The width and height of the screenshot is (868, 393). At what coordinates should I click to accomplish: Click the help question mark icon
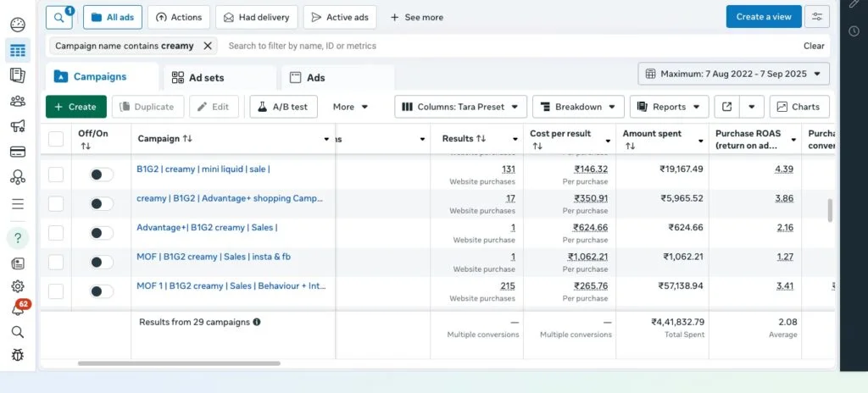(x=17, y=237)
